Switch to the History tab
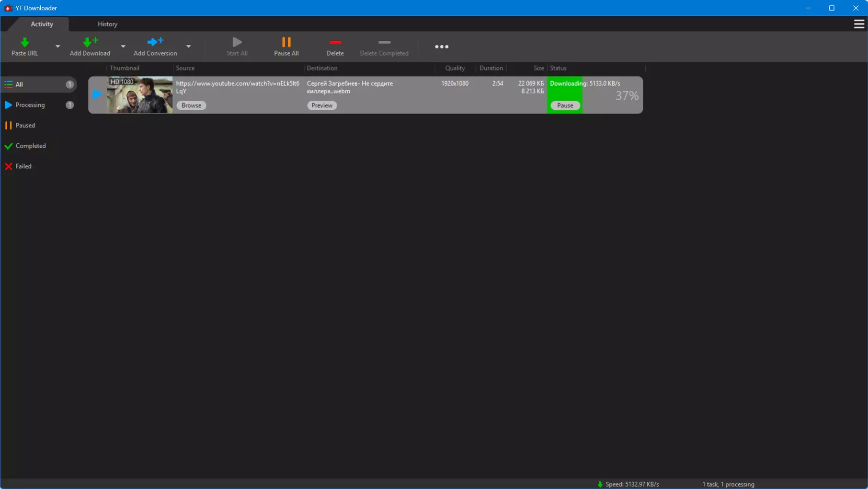 pos(107,24)
